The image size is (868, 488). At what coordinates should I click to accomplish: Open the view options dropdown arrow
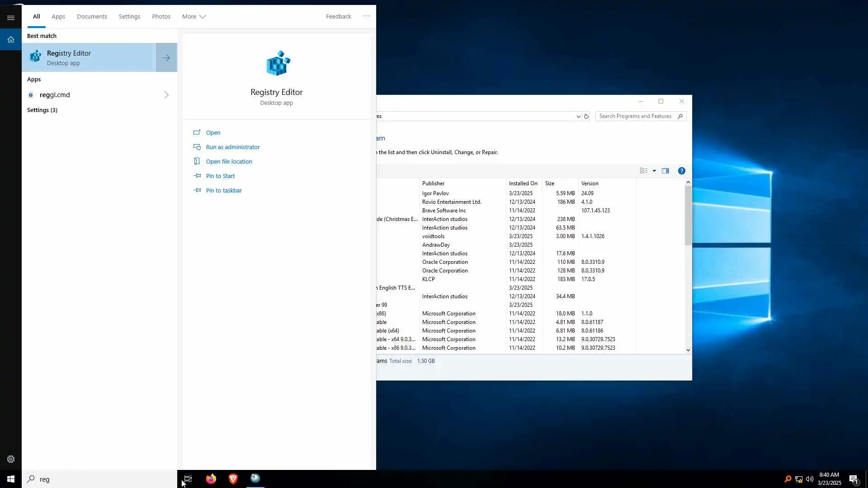click(654, 171)
